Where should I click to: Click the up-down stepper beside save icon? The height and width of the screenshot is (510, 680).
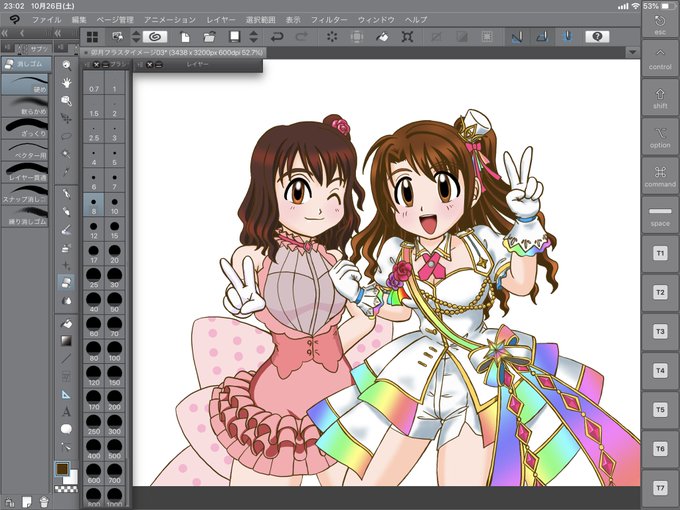(254, 37)
